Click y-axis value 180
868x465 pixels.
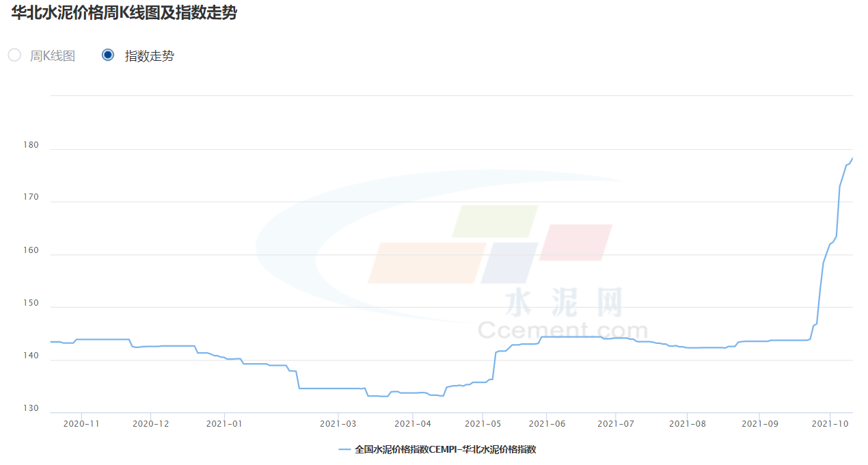click(31, 146)
